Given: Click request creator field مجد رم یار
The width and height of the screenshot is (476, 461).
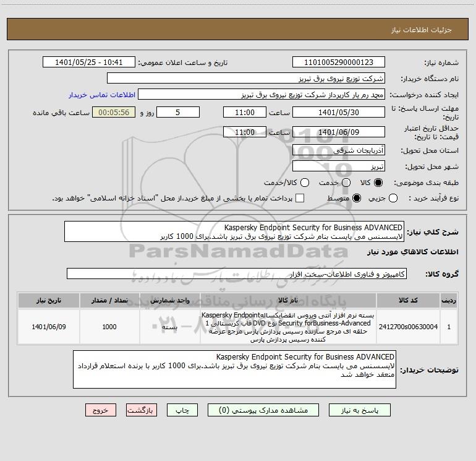Looking at the screenshot, I should (x=261, y=95).
